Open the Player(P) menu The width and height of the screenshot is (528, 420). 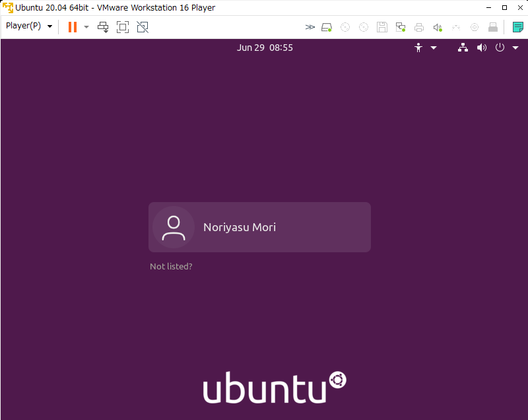tap(29, 26)
